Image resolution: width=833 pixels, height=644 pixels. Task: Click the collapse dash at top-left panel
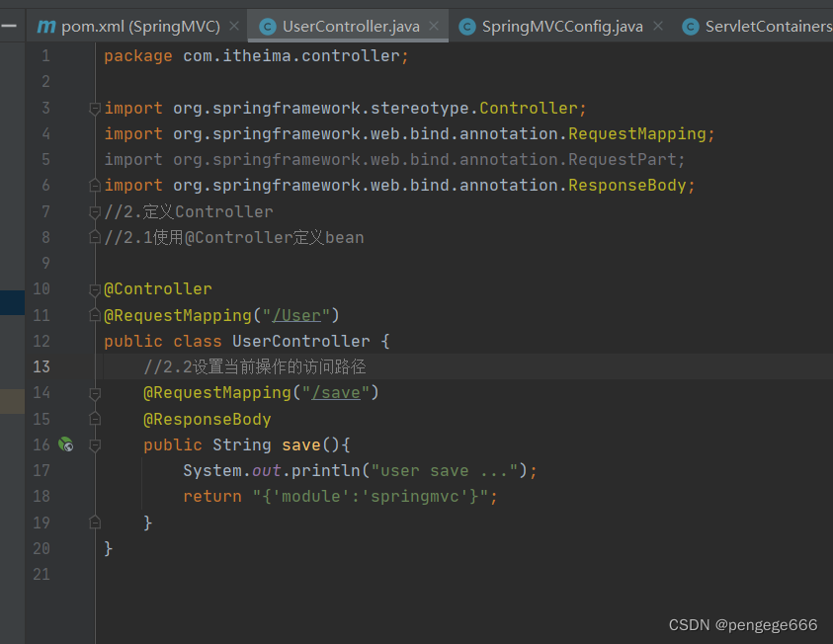pos(9,26)
